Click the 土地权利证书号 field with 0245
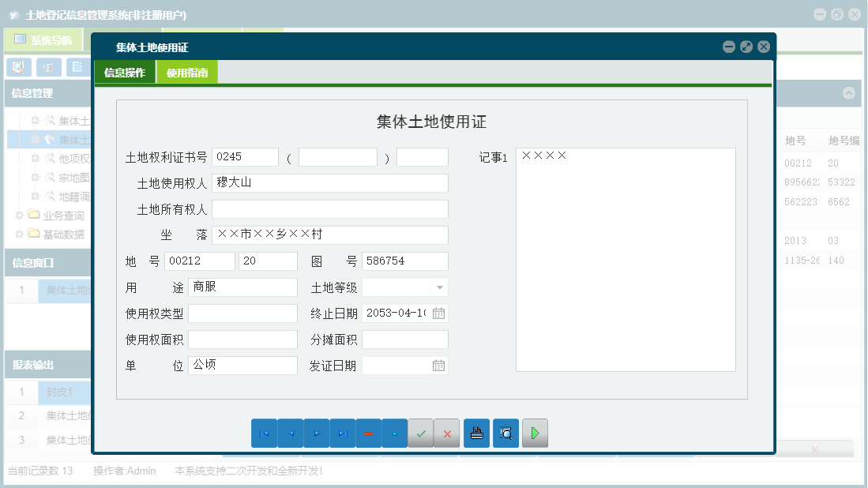The image size is (868, 488). 245,157
